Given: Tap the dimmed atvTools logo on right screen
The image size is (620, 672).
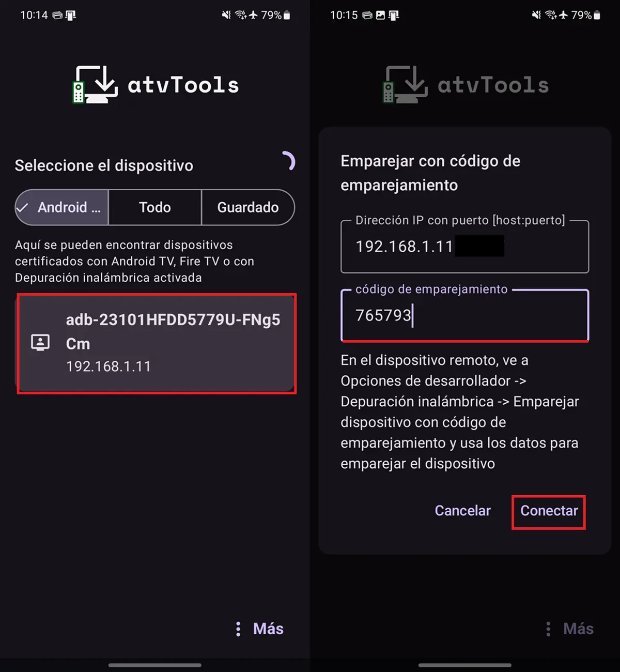Looking at the screenshot, I should pyautogui.click(x=466, y=84).
